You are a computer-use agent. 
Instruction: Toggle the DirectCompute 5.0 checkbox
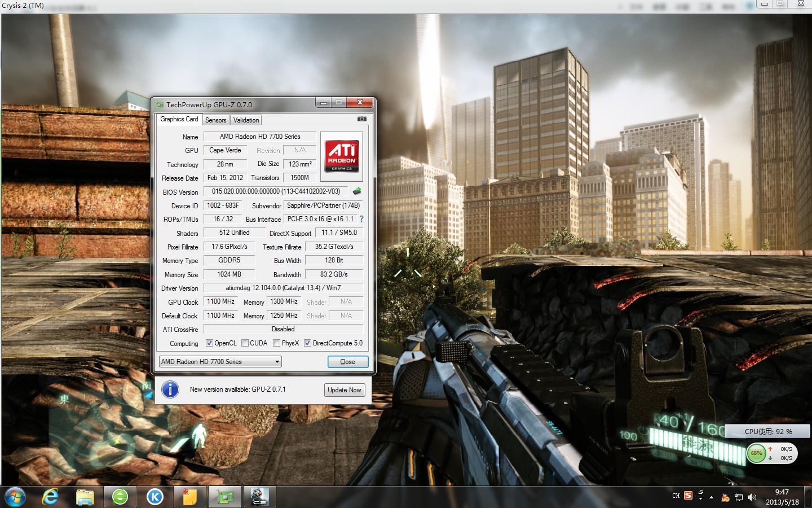pyautogui.click(x=307, y=343)
